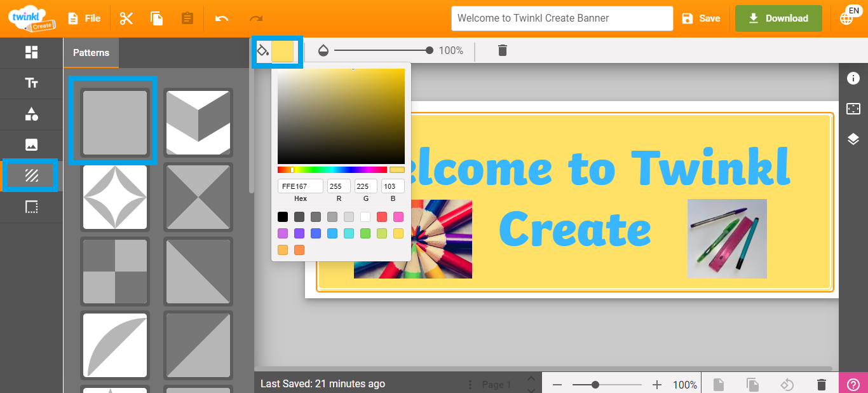Screen dimensions: 868x393
Task: Open the Images panel
Action: click(x=31, y=145)
